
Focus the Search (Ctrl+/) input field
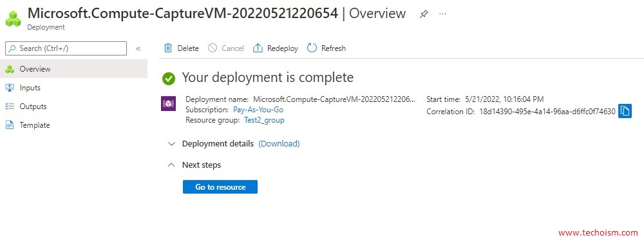point(66,48)
